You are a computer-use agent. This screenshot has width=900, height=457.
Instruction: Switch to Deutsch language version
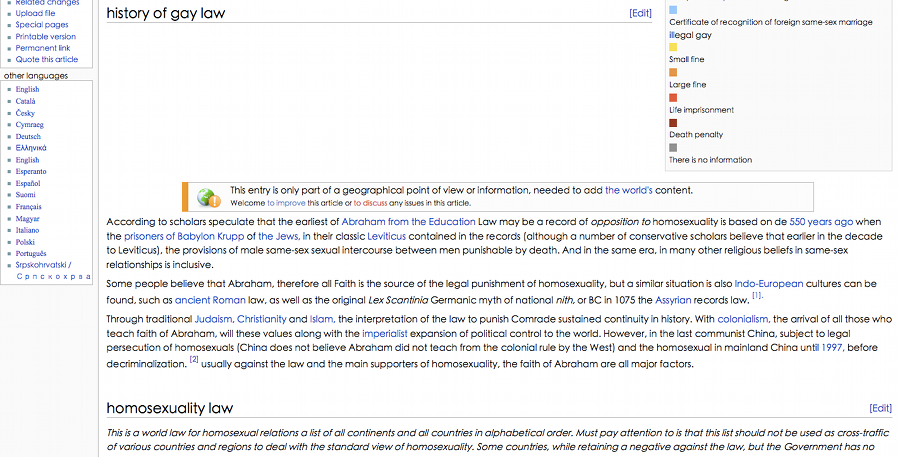pos(28,137)
